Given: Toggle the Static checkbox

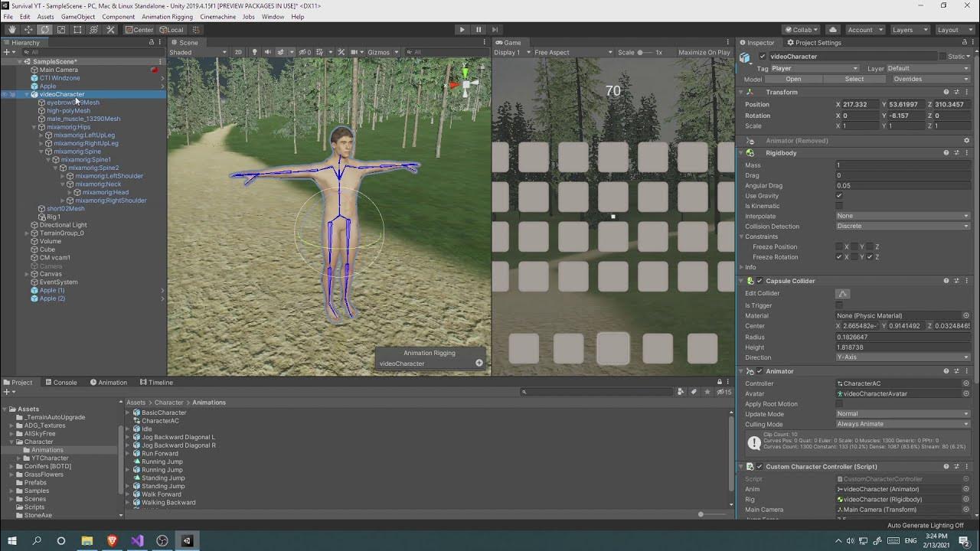Looking at the screenshot, I should pos(942,57).
